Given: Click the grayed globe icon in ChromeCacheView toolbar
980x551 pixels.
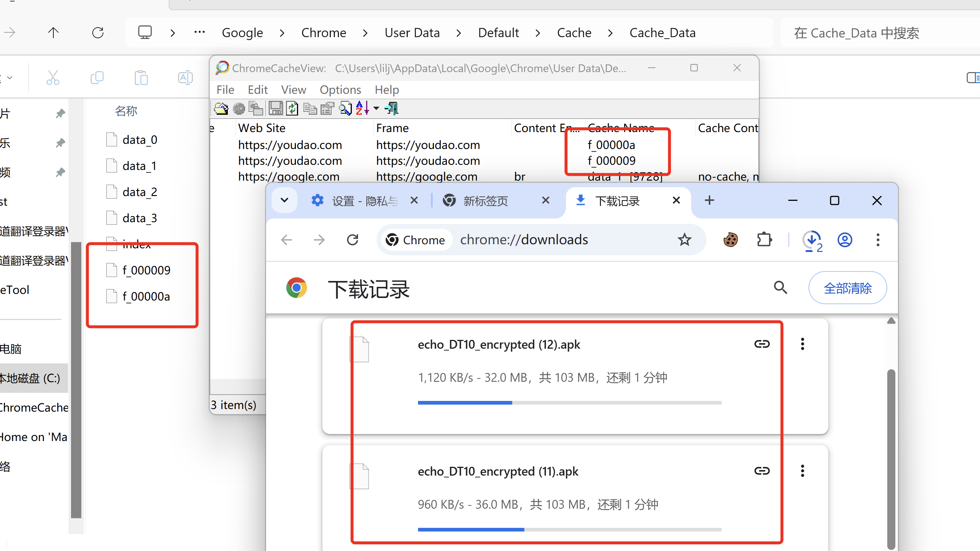Looking at the screenshot, I should [239, 109].
